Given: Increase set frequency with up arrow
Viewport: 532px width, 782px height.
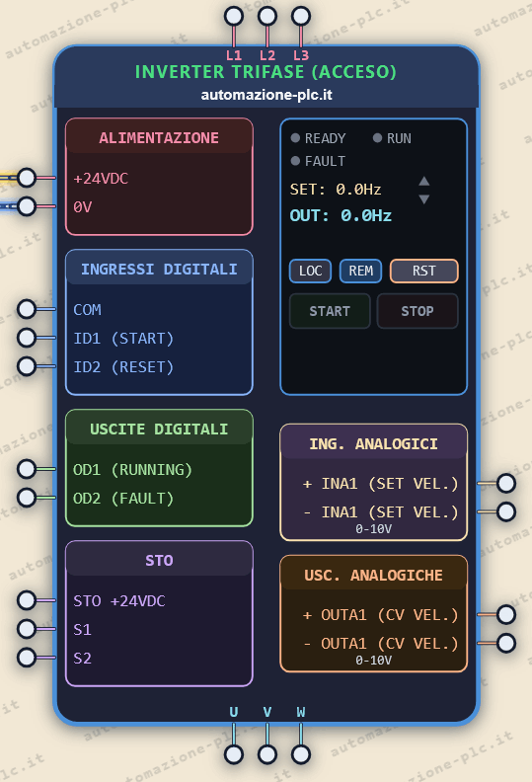Looking at the screenshot, I should [x=424, y=181].
